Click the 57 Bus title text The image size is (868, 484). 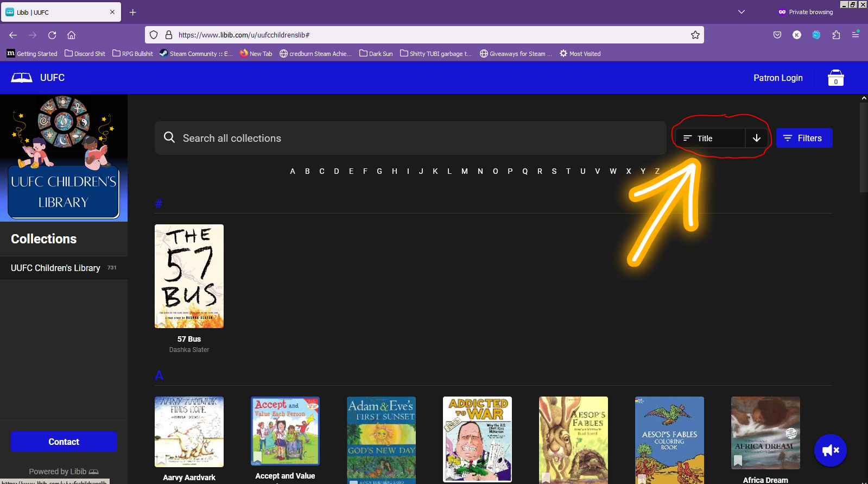click(x=189, y=339)
